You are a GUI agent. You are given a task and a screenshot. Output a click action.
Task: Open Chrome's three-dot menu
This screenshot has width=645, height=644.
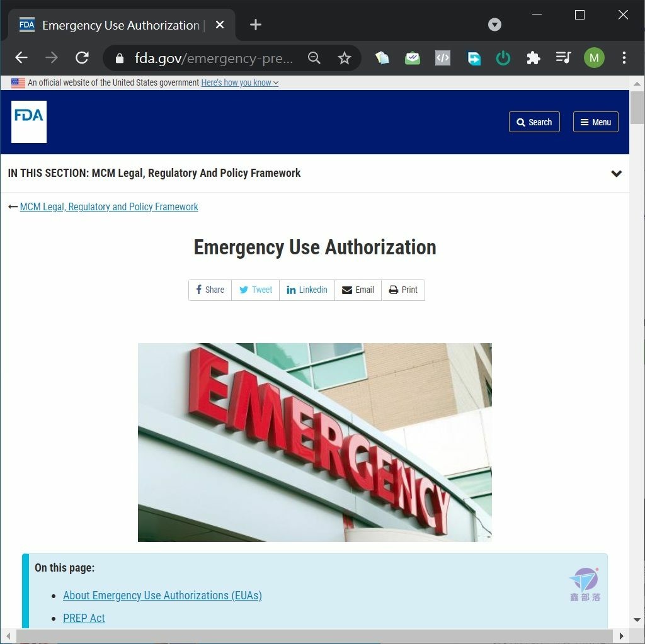coord(624,57)
